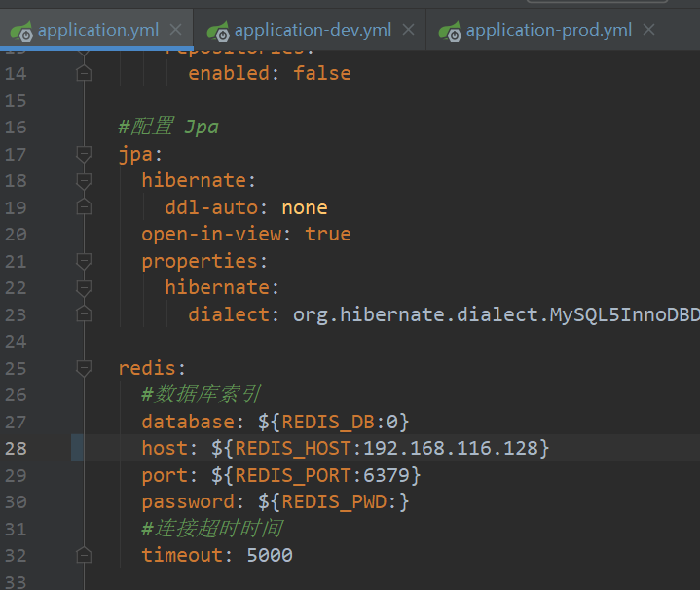Select the application.yml tab title
Screen dimensions: 700x590
coord(98,30)
